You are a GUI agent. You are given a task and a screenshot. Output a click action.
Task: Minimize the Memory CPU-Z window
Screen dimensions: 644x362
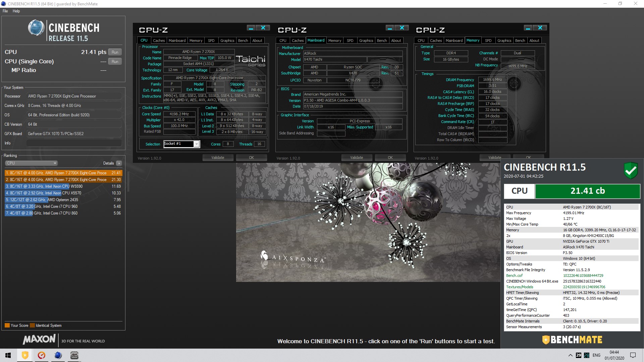click(x=528, y=28)
